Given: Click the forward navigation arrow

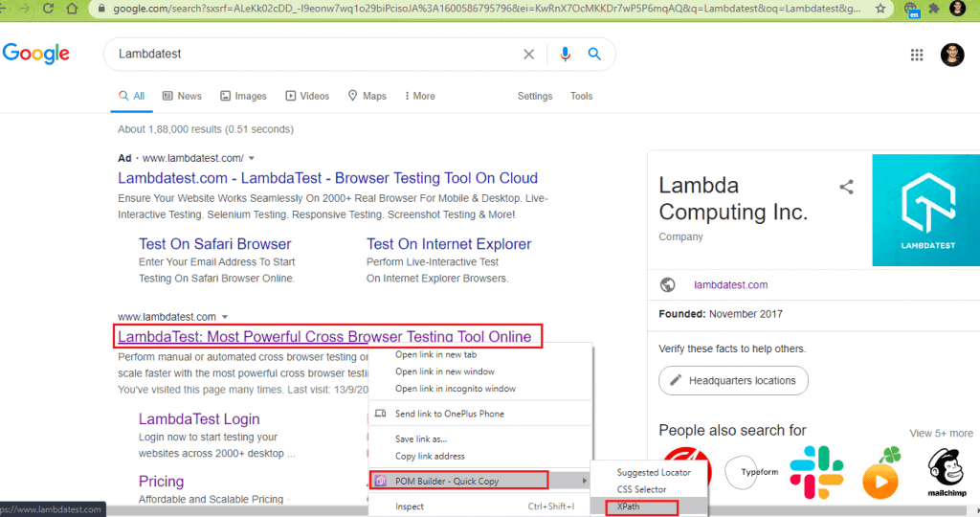Looking at the screenshot, I should [24, 8].
